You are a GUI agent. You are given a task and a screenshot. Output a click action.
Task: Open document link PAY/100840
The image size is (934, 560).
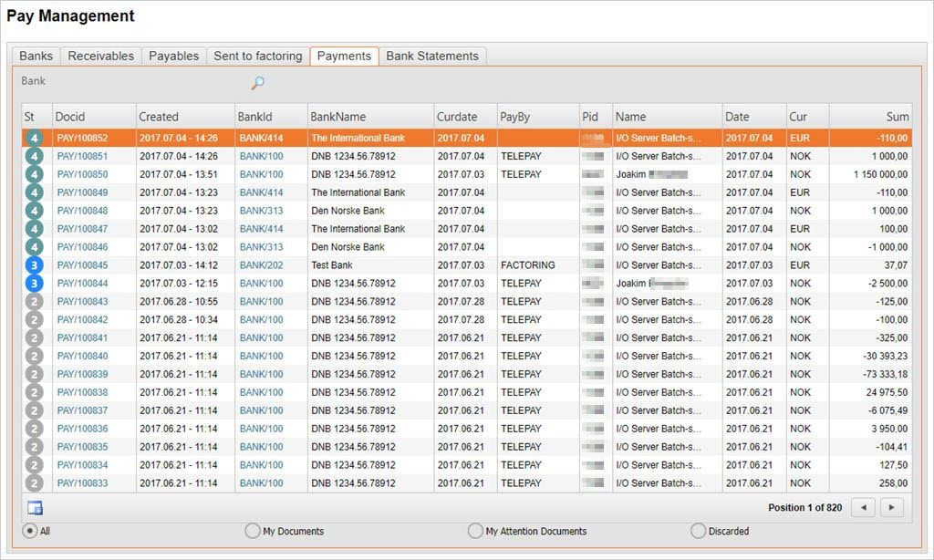(x=82, y=357)
